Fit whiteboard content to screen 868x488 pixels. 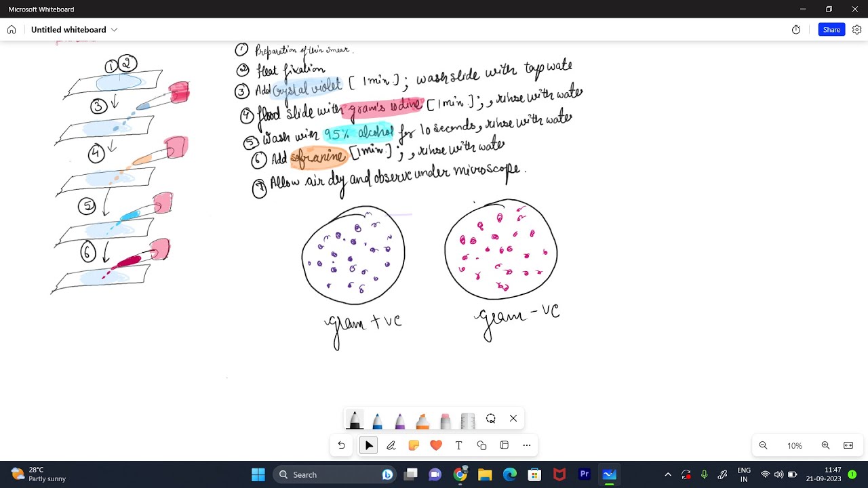coord(848,445)
